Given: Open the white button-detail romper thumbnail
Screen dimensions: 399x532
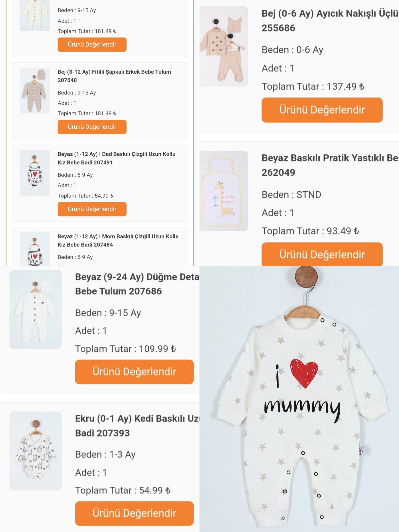Looking at the screenshot, I should click(x=36, y=309).
